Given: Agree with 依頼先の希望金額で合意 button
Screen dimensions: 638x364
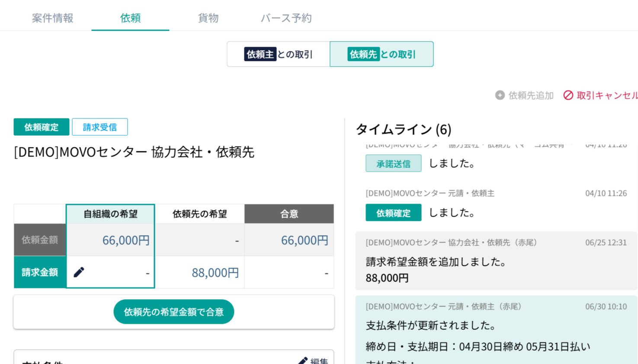Looking at the screenshot, I should (174, 312).
